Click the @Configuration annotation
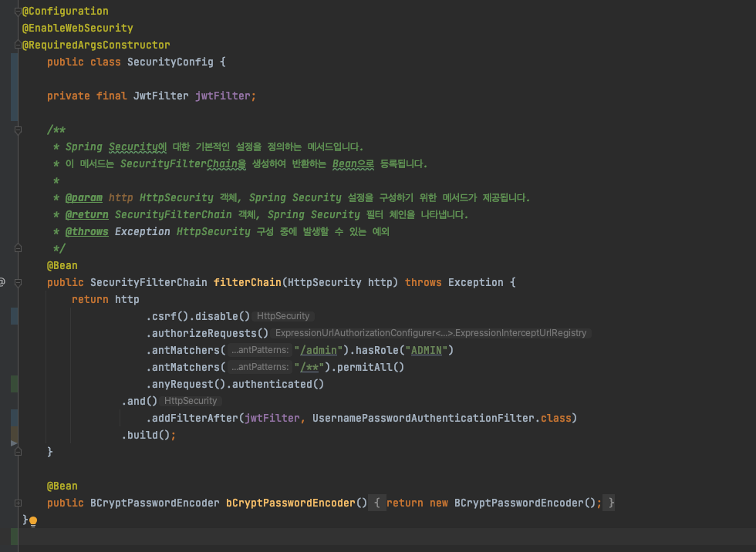 (x=65, y=11)
